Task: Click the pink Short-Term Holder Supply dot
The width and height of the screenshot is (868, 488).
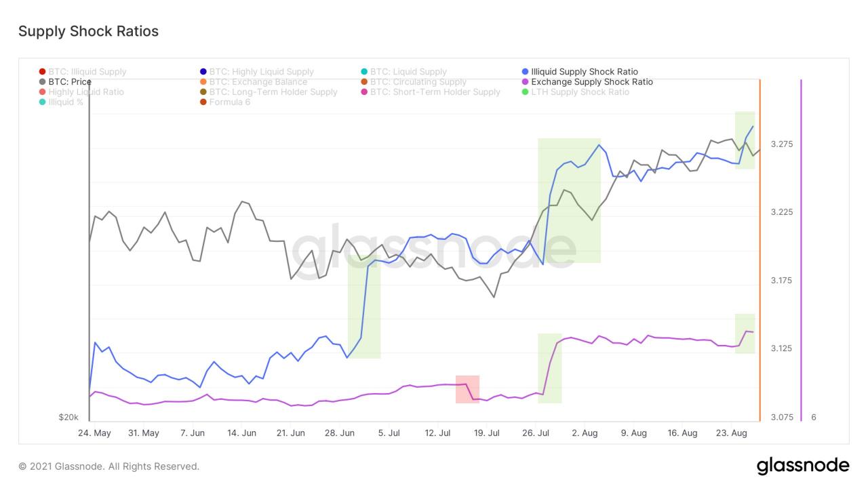Action: [x=364, y=92]
